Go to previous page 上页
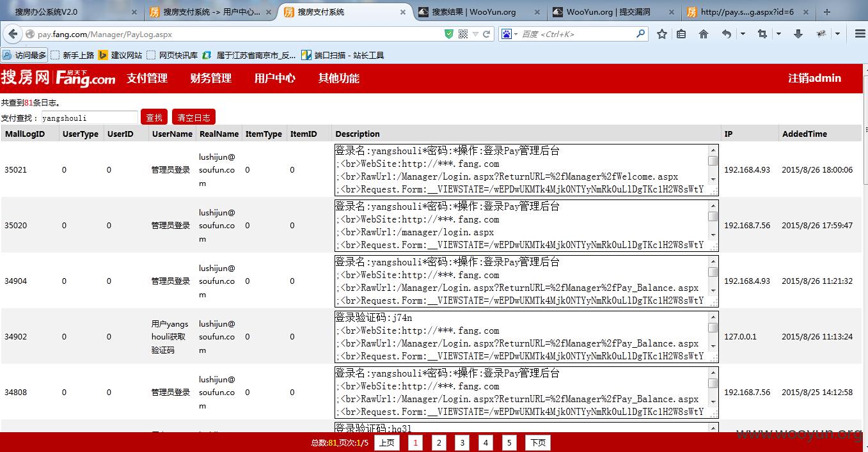 (x=386, y=442)
